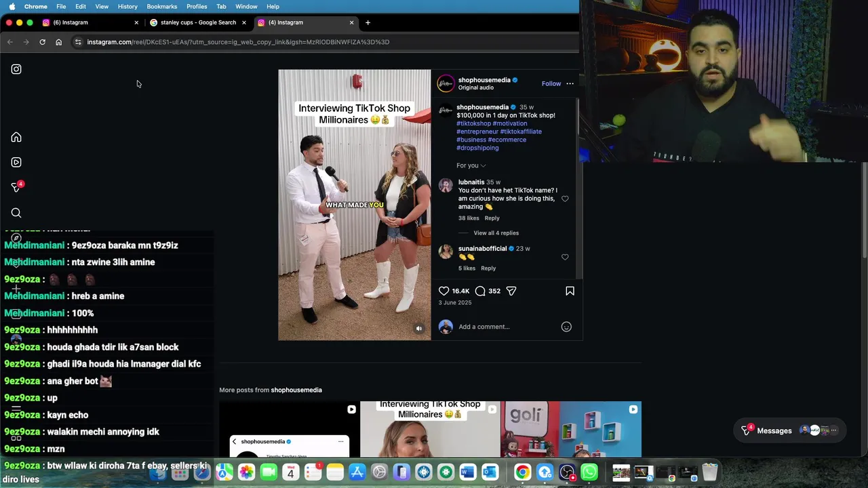Open the Chrome Window menu

pos(246,6)
